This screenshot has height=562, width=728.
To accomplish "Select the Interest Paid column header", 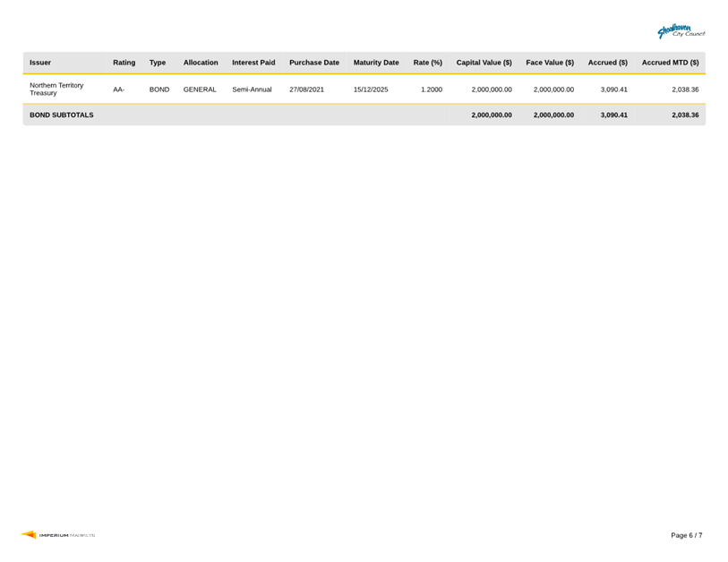I will [x=253, y=63].
